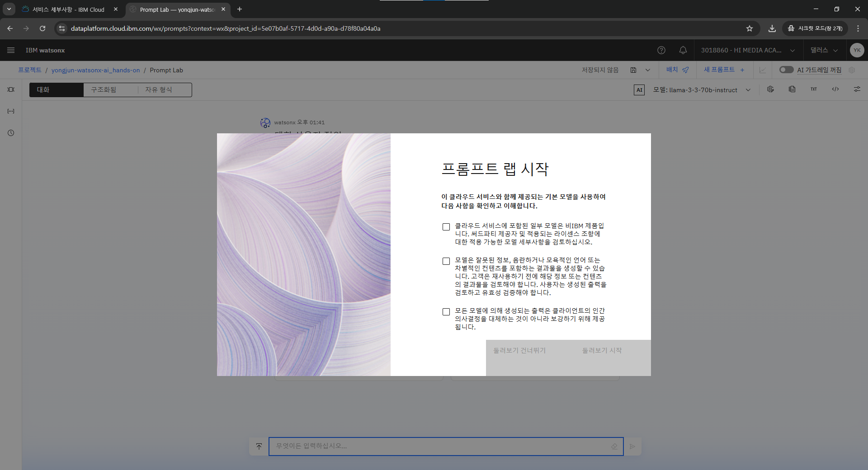Check the non-IBM models acknowledgment checkbox
Viewport: 868px width, 470px height.
point(446,227)
